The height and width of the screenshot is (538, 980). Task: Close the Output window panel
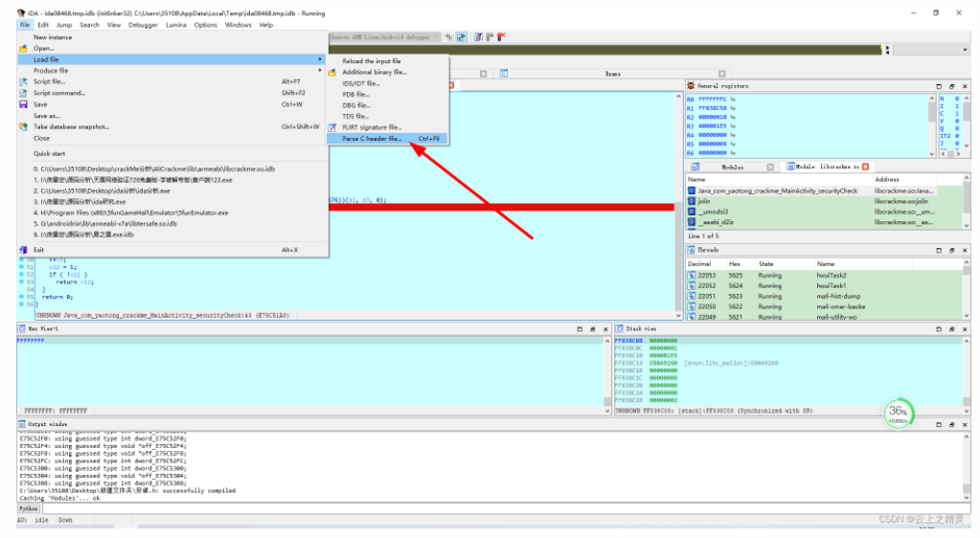point(965,424)
